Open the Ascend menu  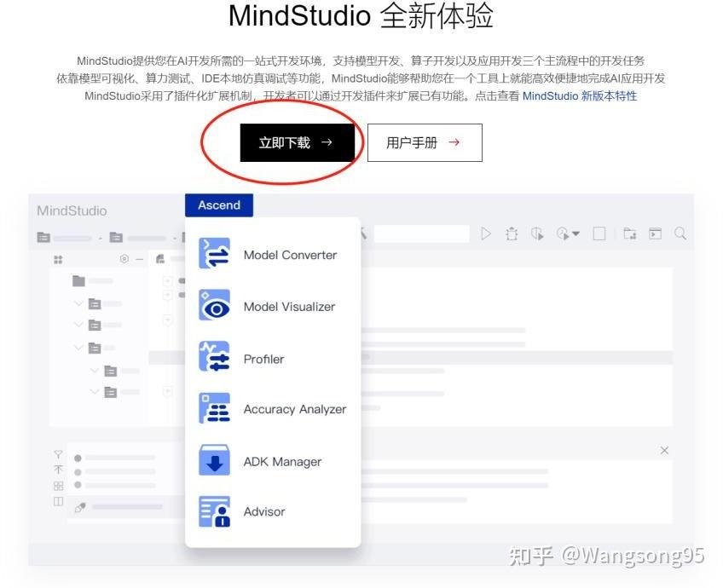[x=218, y=205]
